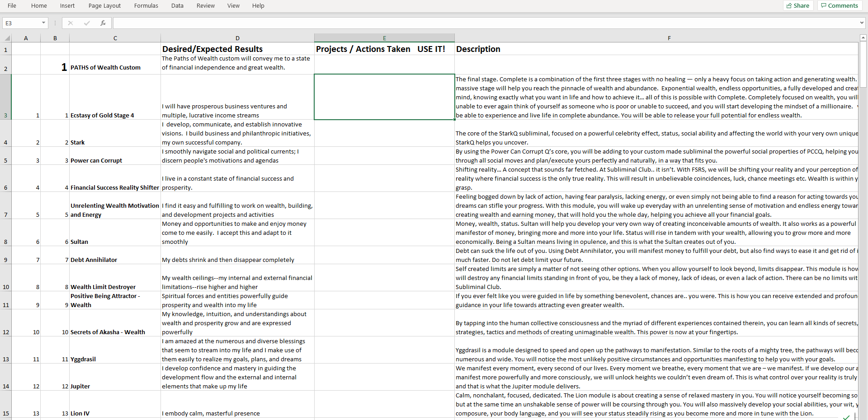Click the Share button
This screenshot has width=868, height=420.
(798, 5)
